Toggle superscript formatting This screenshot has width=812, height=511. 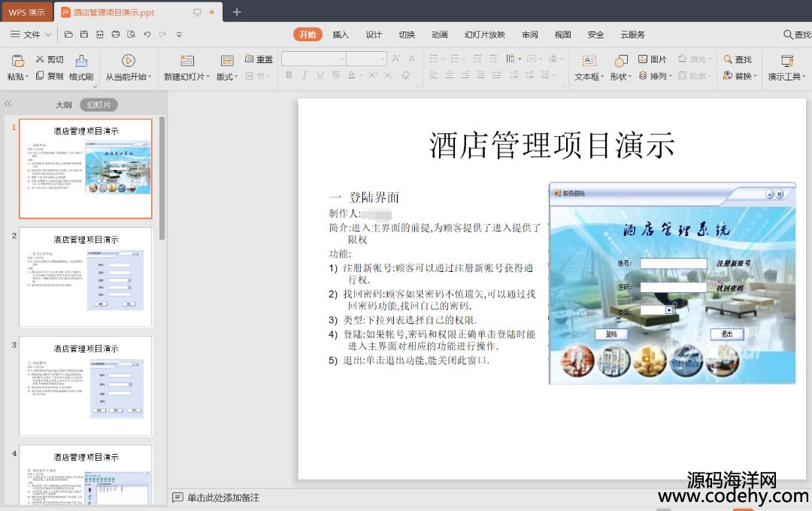(x=373, y=76)
